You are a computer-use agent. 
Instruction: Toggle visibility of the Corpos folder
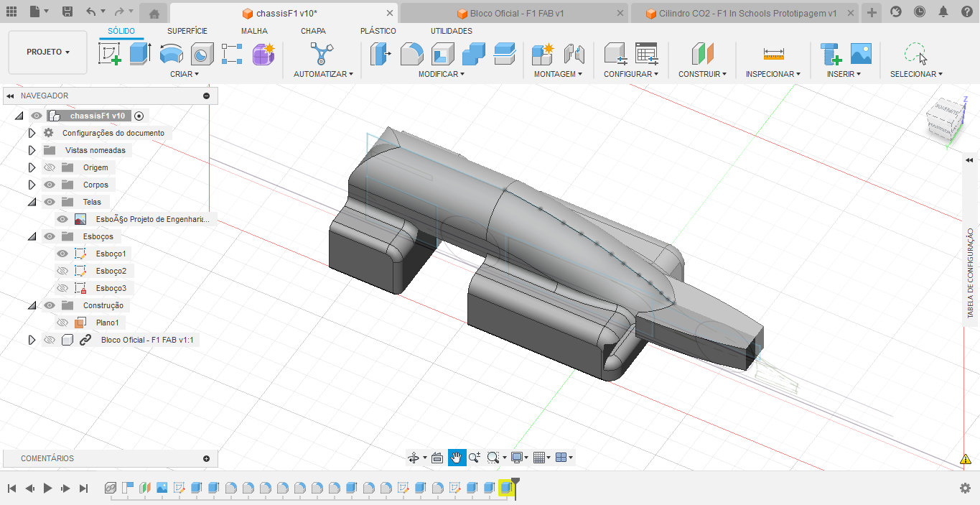(x=49, y=184)
